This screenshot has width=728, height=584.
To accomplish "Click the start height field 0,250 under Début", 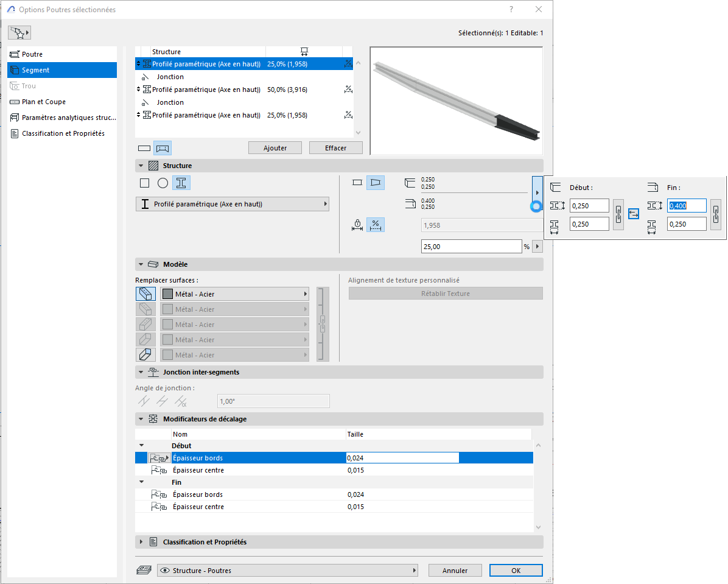I will [589, 206].
